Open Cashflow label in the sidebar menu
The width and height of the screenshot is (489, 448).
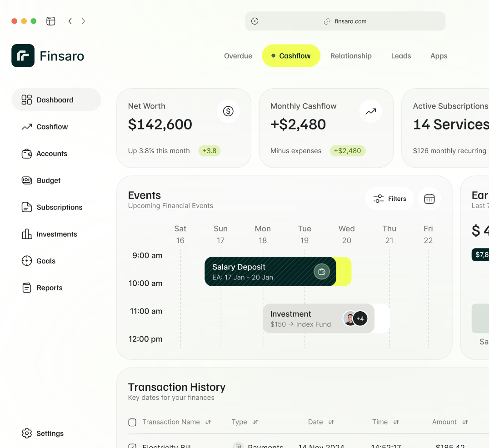click(52, 127)
